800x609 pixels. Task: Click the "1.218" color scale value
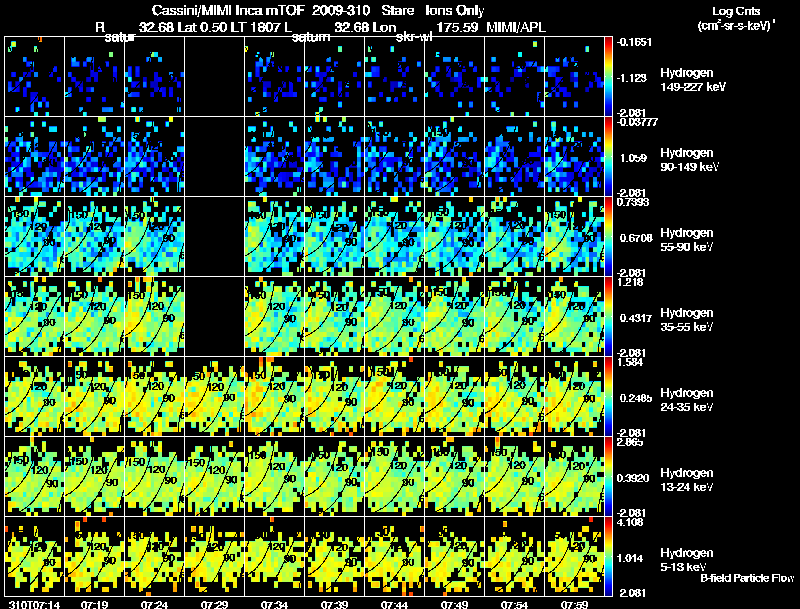[631, 283]
